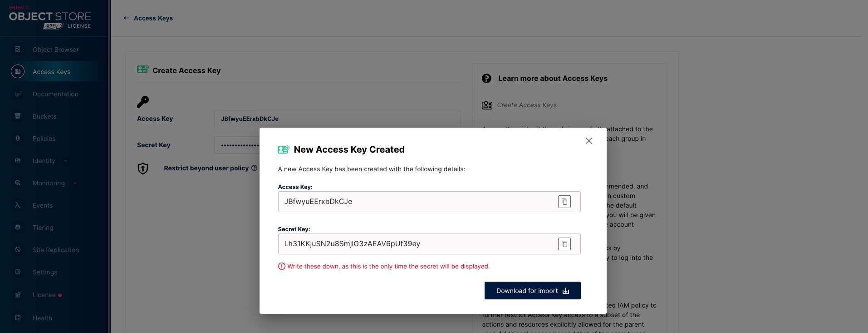The height and width of the screenshot is (333, 868).
Task: Go to Buckets in sidebar
Action: pyautogui.click(x=44, y=116)
